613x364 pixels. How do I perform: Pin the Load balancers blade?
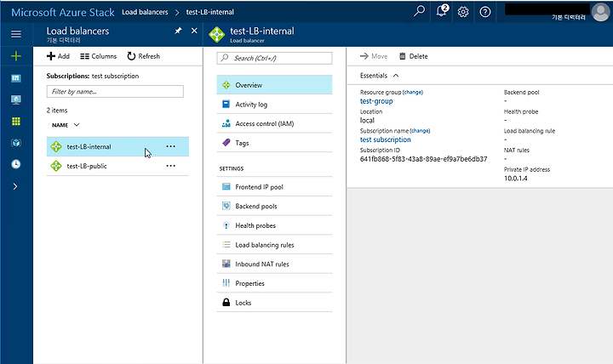(178, 31)
